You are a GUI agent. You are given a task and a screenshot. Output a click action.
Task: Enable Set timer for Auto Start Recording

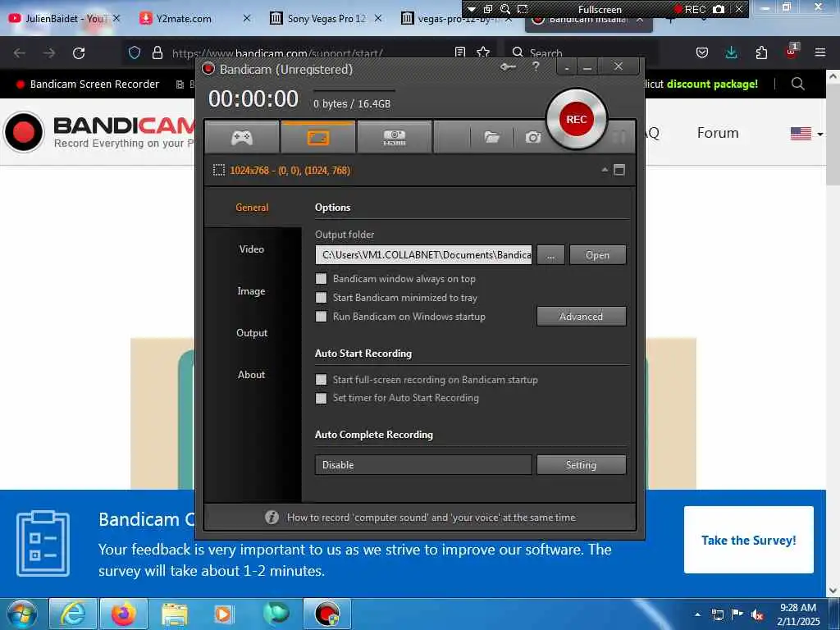tap(321, 398)
